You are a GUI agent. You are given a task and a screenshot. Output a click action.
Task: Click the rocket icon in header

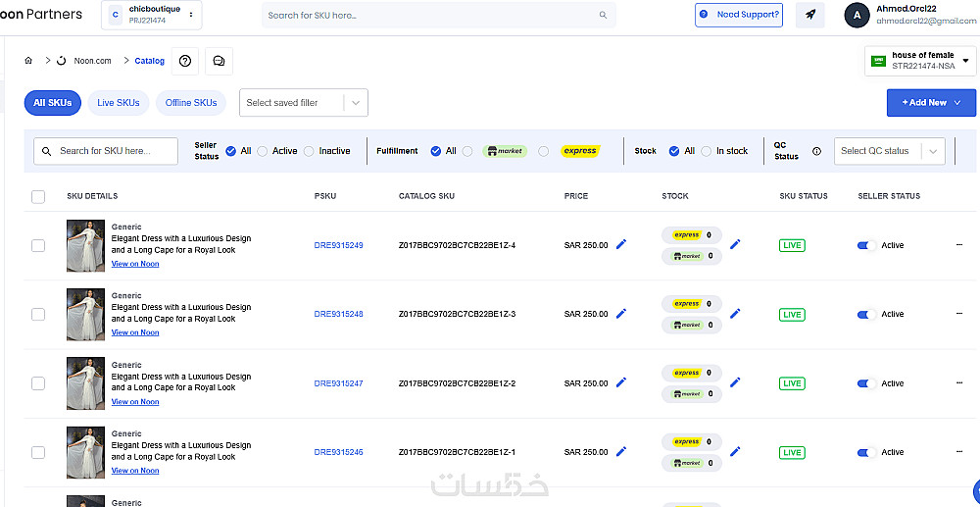click(x=809, y=15)
